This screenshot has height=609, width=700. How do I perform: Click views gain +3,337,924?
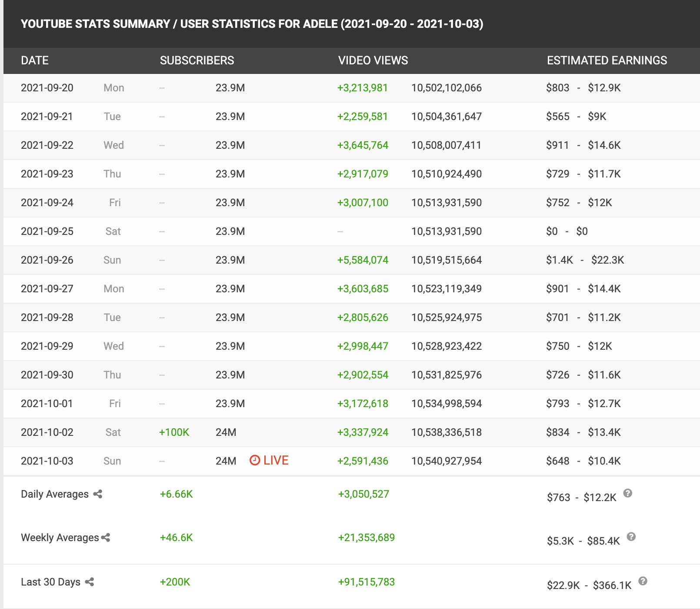tap(363, 432)
